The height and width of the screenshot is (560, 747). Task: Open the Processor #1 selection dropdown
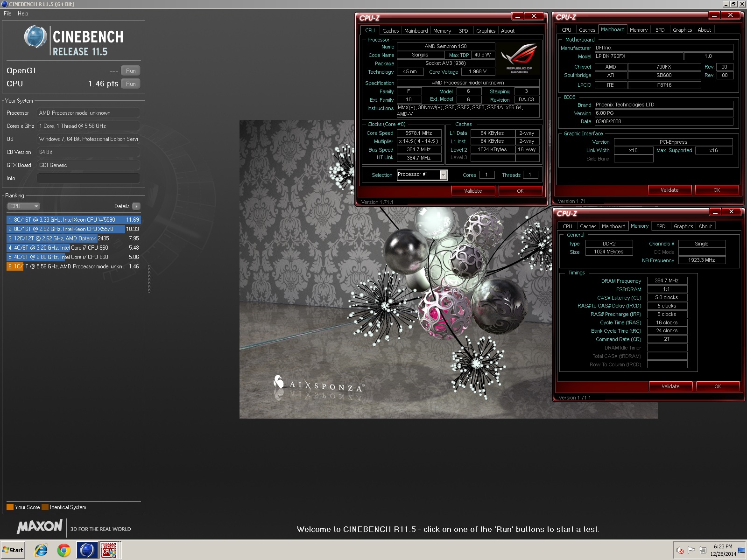point(422,175)
